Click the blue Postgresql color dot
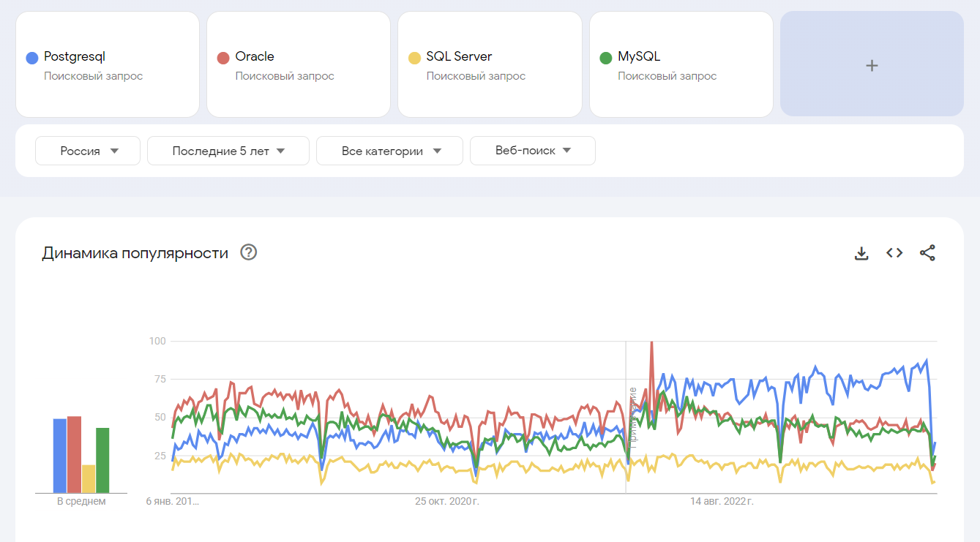This screenshot has height=542, width=980. click(31, 58)
